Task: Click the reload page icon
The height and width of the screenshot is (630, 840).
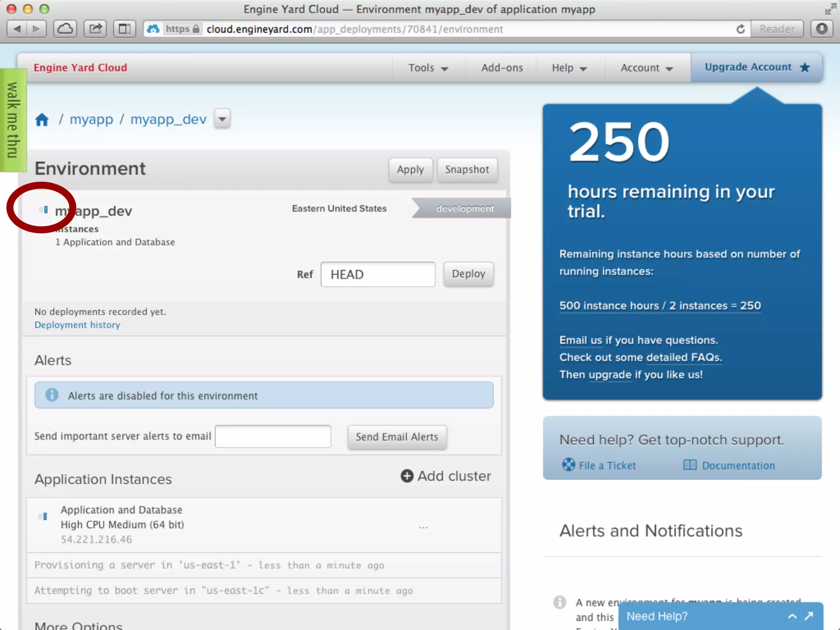Action: [x=740, y=29]
